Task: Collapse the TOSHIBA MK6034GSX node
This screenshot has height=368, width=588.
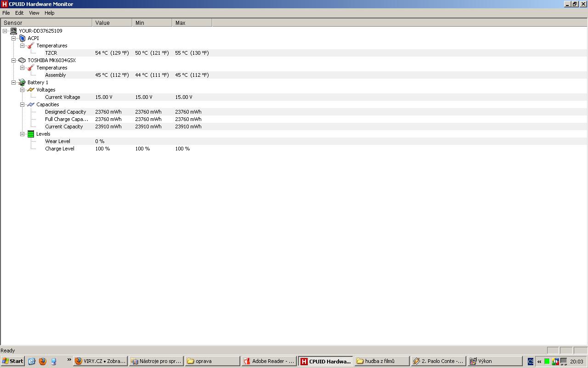Action: tap(13, 60)
